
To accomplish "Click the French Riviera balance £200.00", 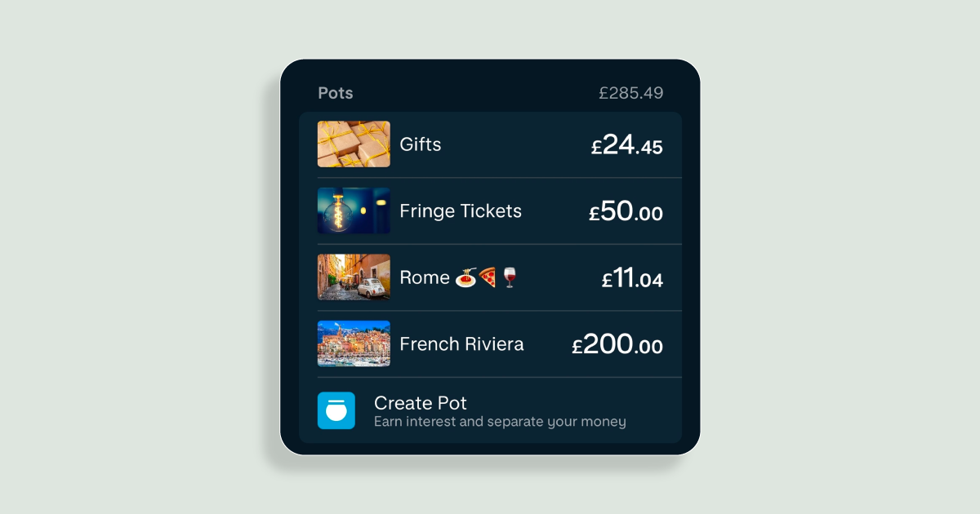I will [617, 344].
